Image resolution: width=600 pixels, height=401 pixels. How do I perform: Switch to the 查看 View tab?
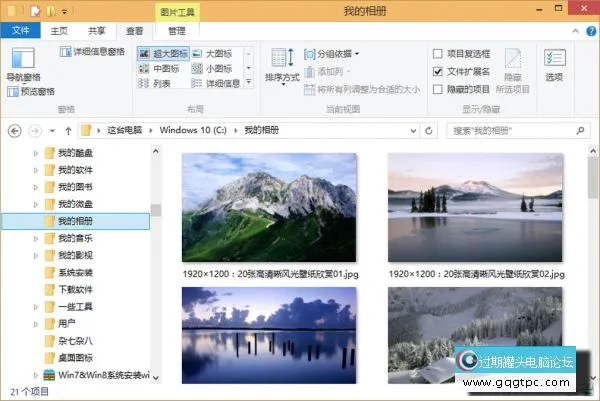tap(134, 31)
